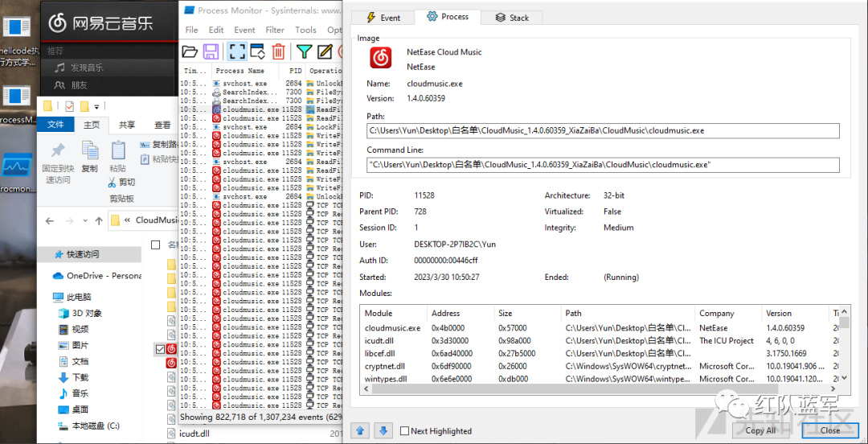The height and width of the screenshot is (444, 868).
Task: Click the Properties checkmark icon in Explorer title bar
Action: tap(69, 106)
